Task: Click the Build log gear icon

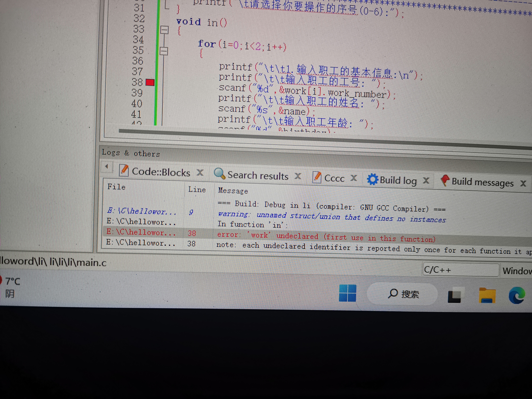Action: [x=373, y=179]
